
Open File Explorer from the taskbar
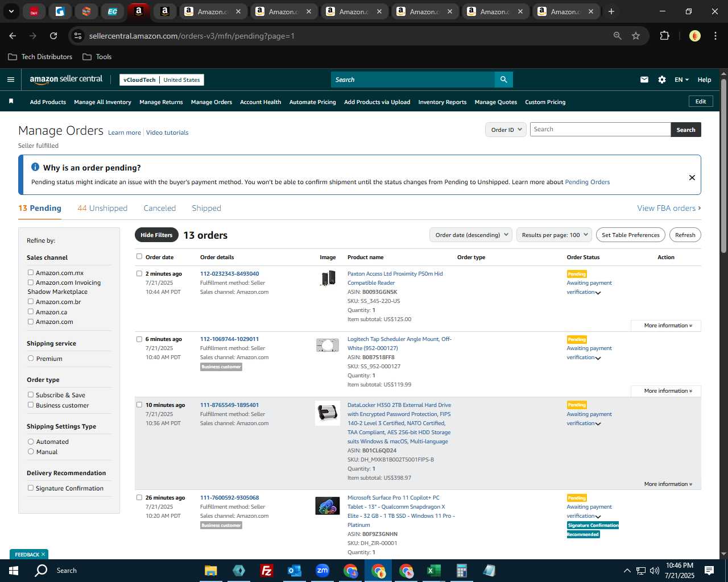(211, 571)
